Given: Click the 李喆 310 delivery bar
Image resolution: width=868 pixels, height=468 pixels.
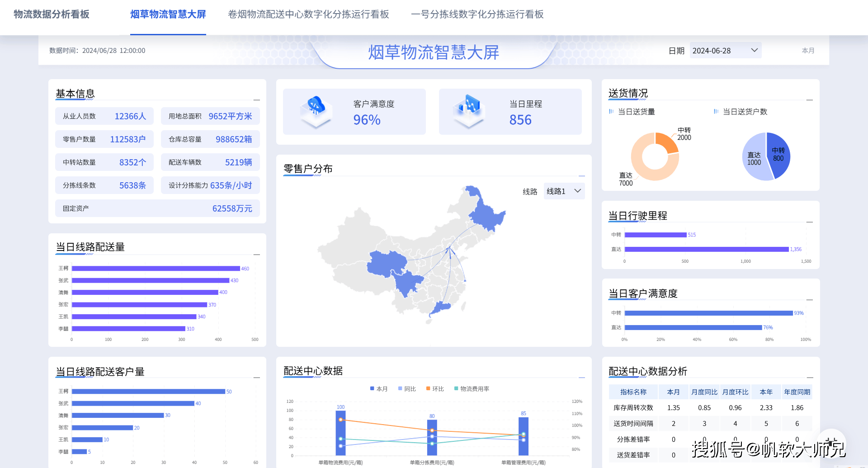Looking at the screenshot, I should 128,329.
